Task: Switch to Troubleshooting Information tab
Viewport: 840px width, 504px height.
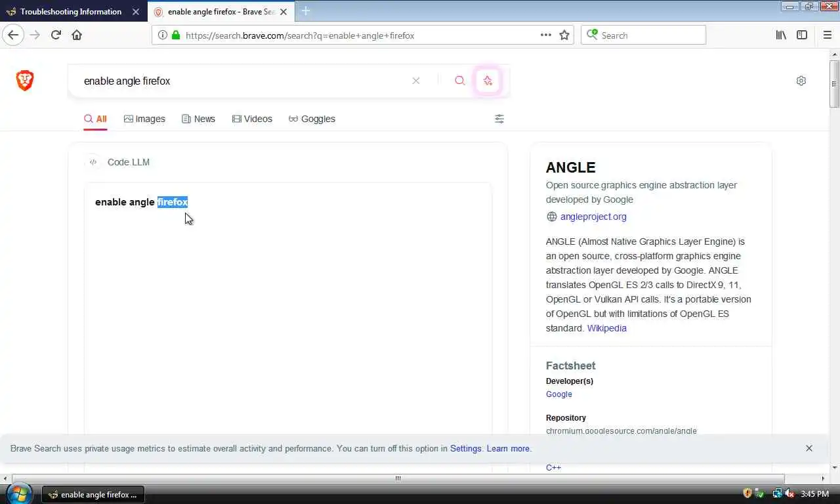Action: click(x=72, y=12)
